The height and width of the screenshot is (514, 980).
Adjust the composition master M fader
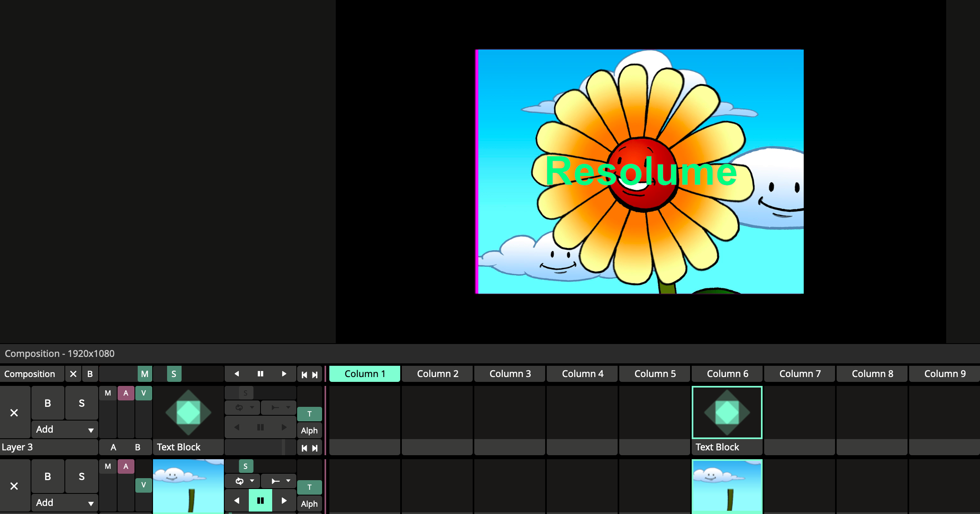point(145,374)
